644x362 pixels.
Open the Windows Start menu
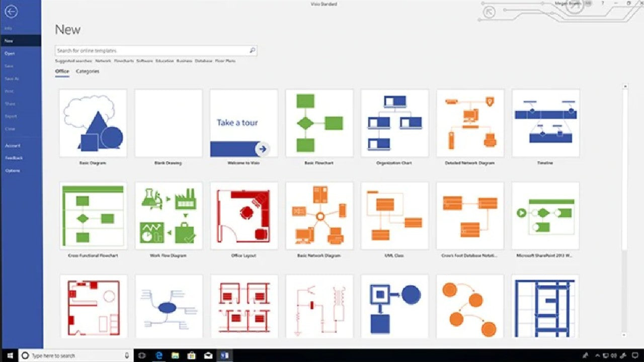coord(10,355)
